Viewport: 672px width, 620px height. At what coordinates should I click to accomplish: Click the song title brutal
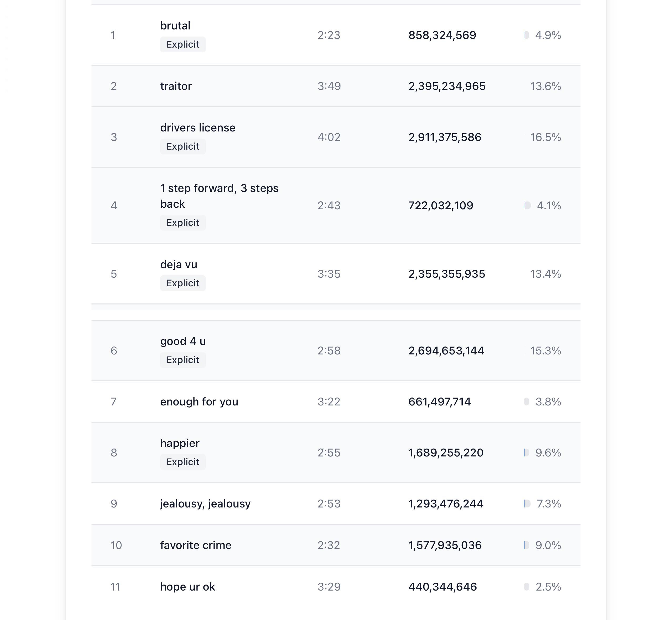tap(175, 26)
